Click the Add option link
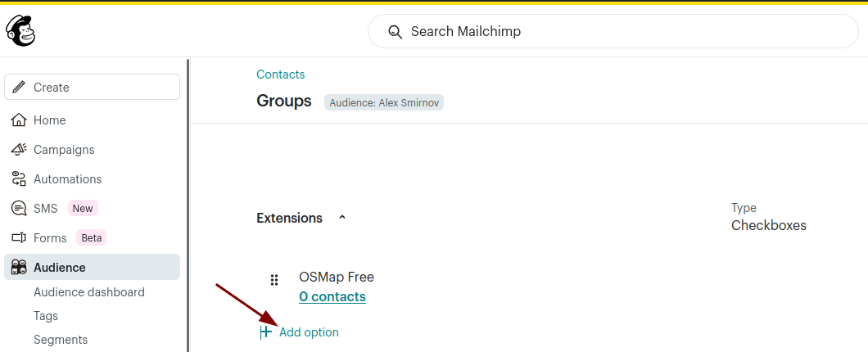 click(x=309, y=332)
